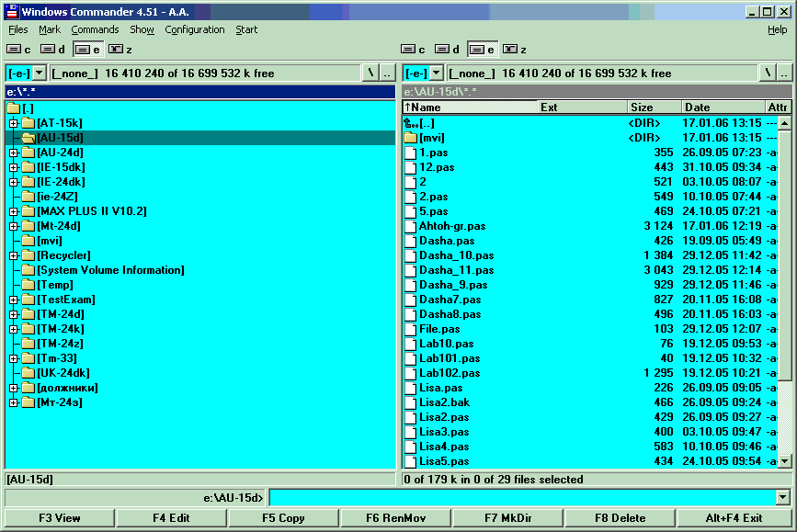Select drive c in left panel
The image size is (797, 532).
[x=18, y=50]
